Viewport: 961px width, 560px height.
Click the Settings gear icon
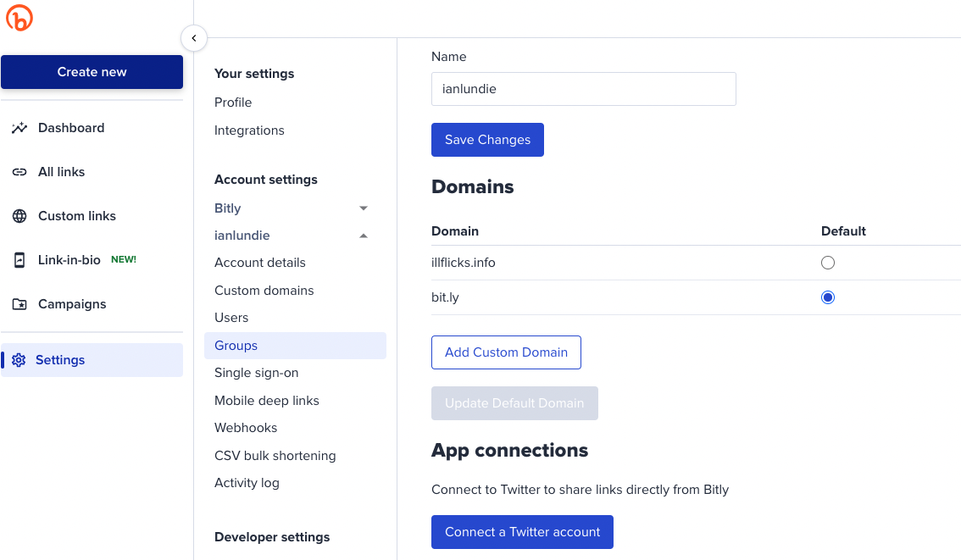(19, 360)
